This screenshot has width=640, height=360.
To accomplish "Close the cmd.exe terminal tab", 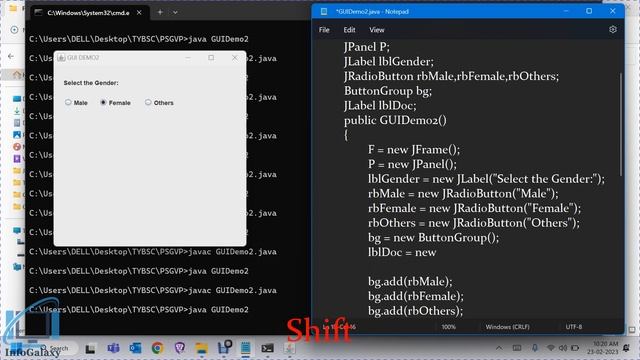I will point(139,13).
